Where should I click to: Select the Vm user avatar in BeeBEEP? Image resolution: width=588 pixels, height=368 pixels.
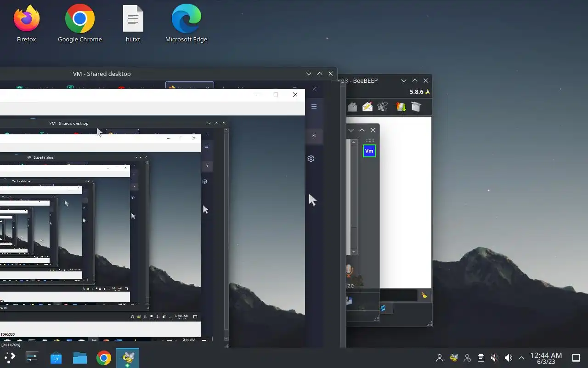[369, 151]
